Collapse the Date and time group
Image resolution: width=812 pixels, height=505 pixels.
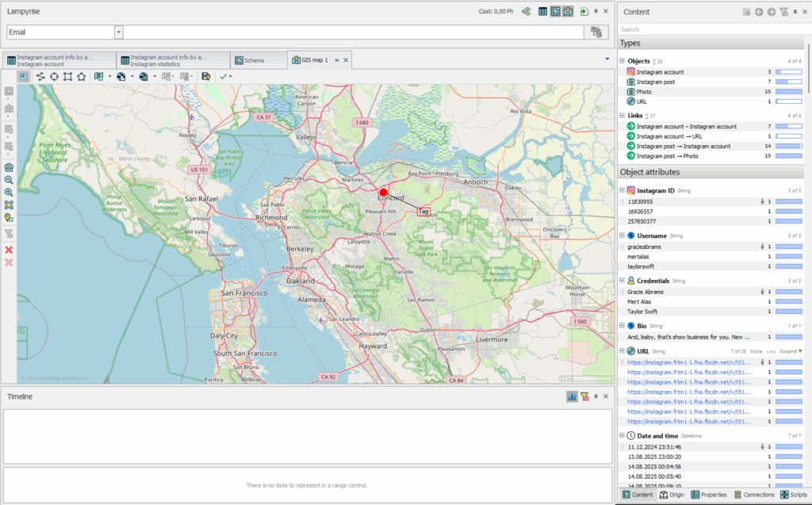[x=622, y=436]
